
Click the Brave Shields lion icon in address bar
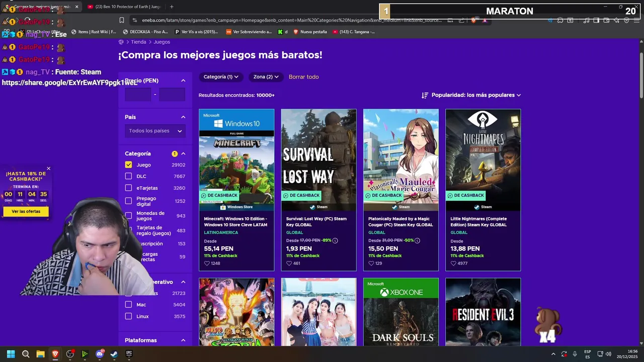pyautogui.click(x=474, y=20)
